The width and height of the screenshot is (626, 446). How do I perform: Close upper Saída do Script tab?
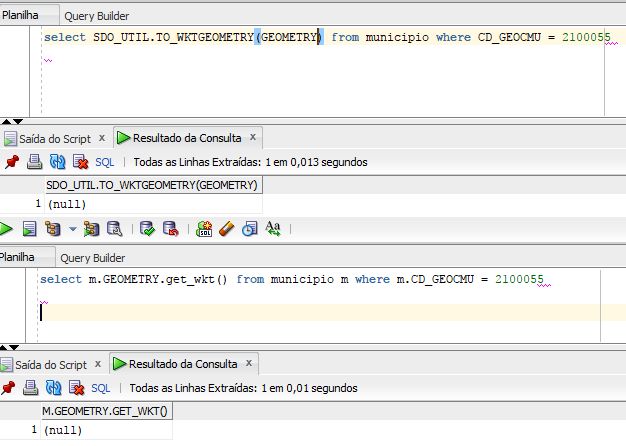102,138
